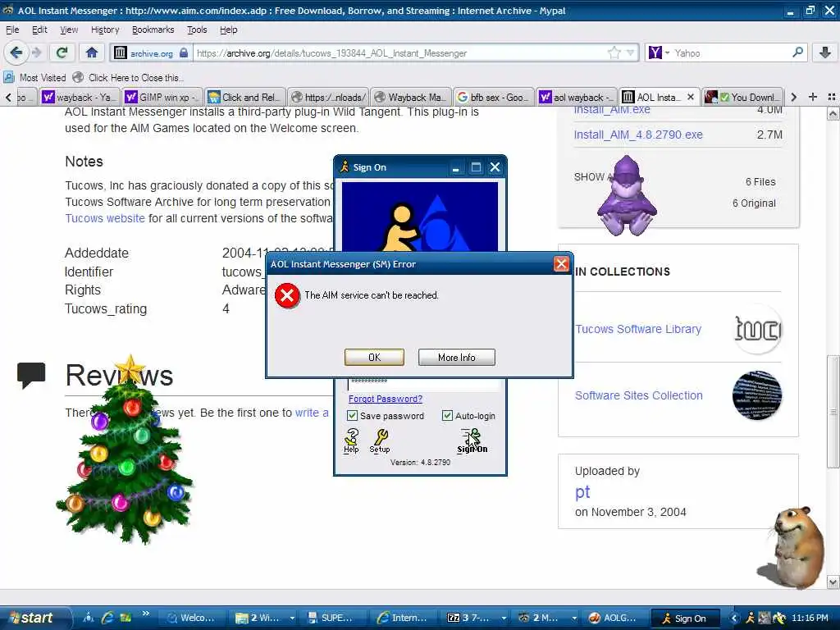The width and height of the screenshot is (840, 630).
Task: Open the Tools menu
Action: tap(197, 30)
